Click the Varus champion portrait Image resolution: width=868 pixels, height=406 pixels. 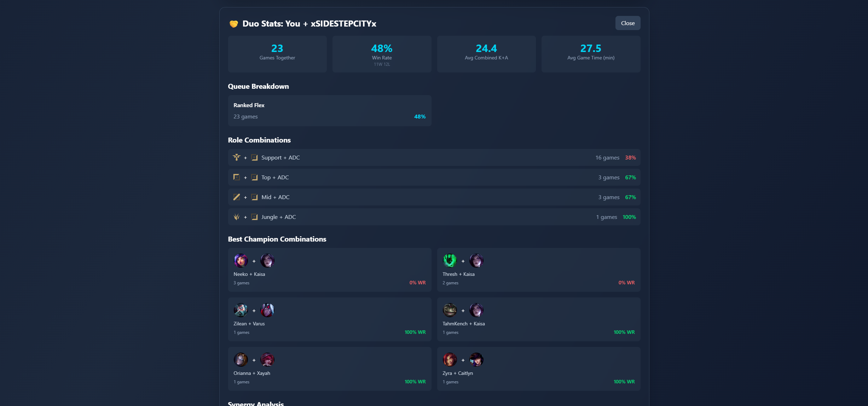(267, 310)
